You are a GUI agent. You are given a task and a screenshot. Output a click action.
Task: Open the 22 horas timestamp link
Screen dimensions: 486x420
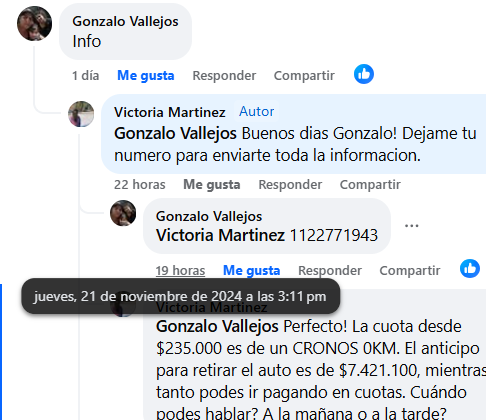(140, 185)
